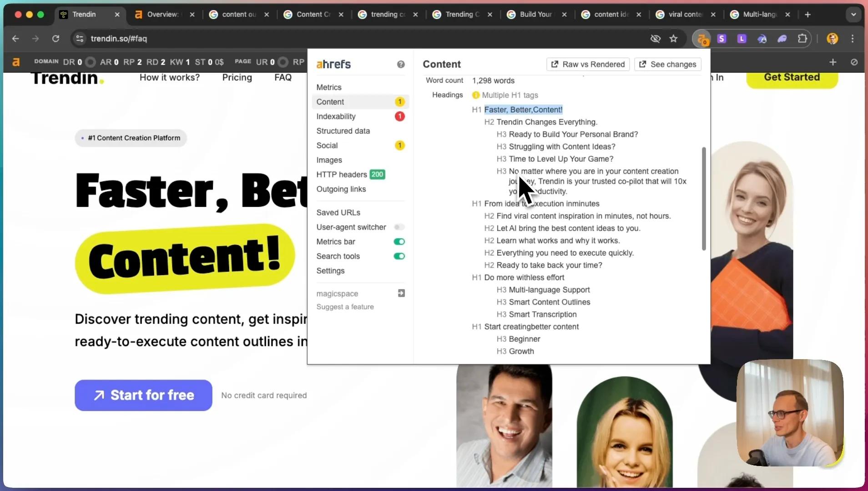
Task: Turn off the Search tools toggle
Action: [399, 256]
